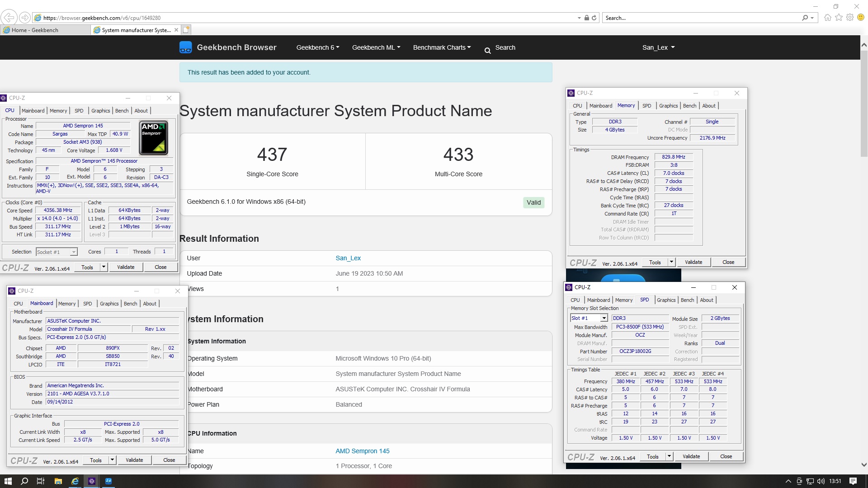868x488 pixels.
Task: Open Tools dropdown arrow in Memory window
Action: pos(671,262)
